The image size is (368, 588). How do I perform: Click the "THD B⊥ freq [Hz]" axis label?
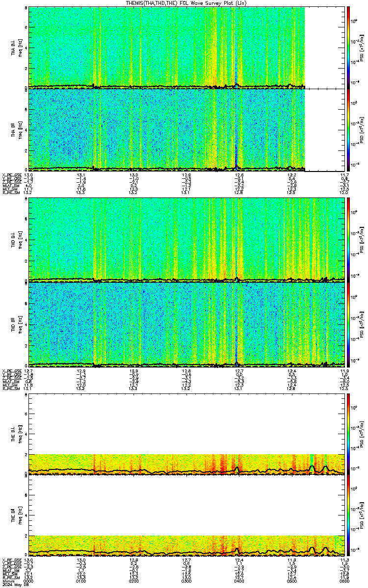(16, 240)
